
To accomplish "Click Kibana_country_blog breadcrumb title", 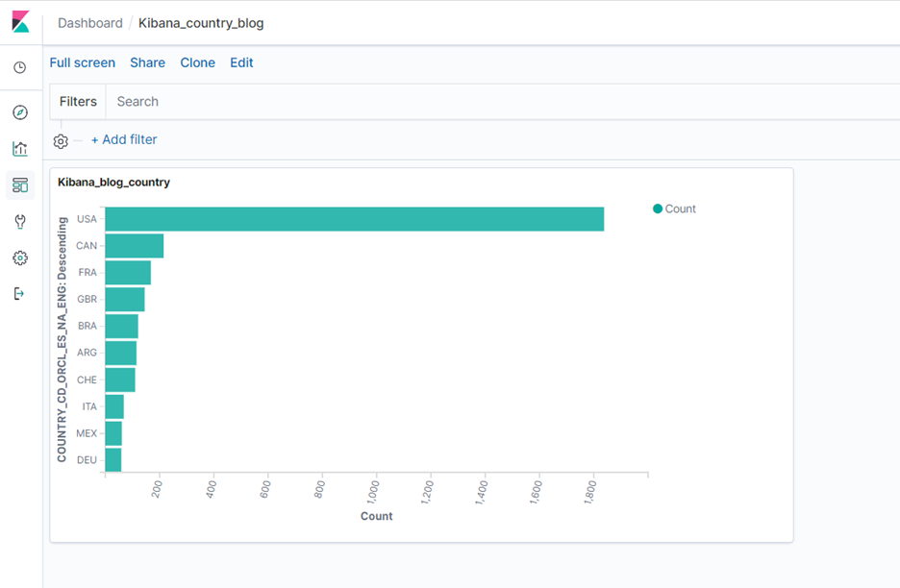I will click(201, 23).
